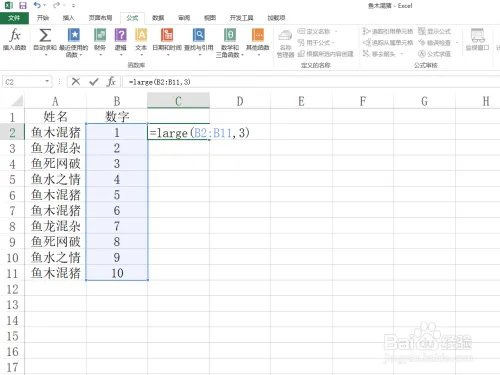This screenshot has height=375, width=500.
Task: Click the Undo arrow in title bar
Action: coord(37,5)
